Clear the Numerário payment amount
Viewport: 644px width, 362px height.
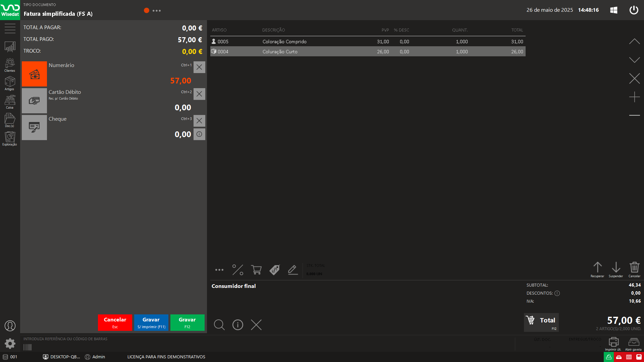[199, 67]
